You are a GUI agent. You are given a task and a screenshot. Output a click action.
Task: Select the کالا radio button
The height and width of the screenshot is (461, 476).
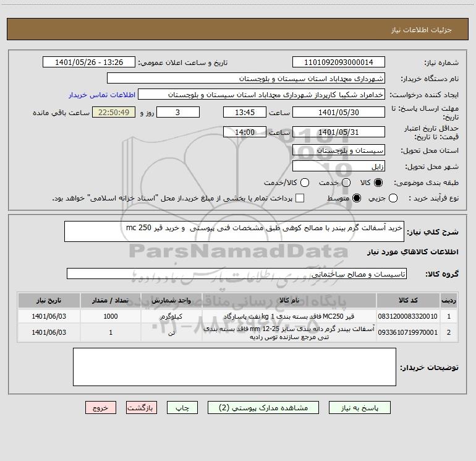point(378,183)
